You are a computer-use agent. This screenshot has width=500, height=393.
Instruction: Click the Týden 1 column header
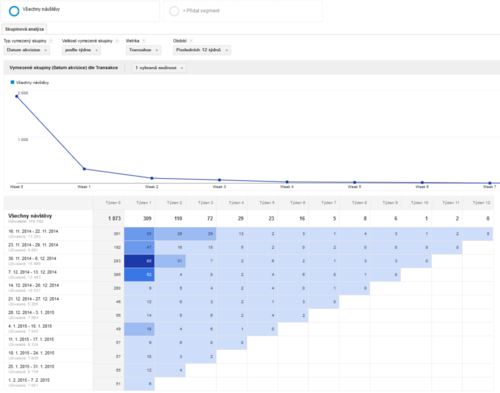[x=139, y=203]
